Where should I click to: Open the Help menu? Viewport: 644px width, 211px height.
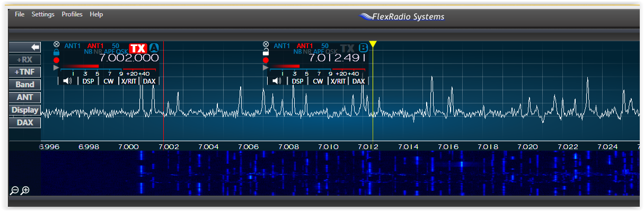click(96, 14)
